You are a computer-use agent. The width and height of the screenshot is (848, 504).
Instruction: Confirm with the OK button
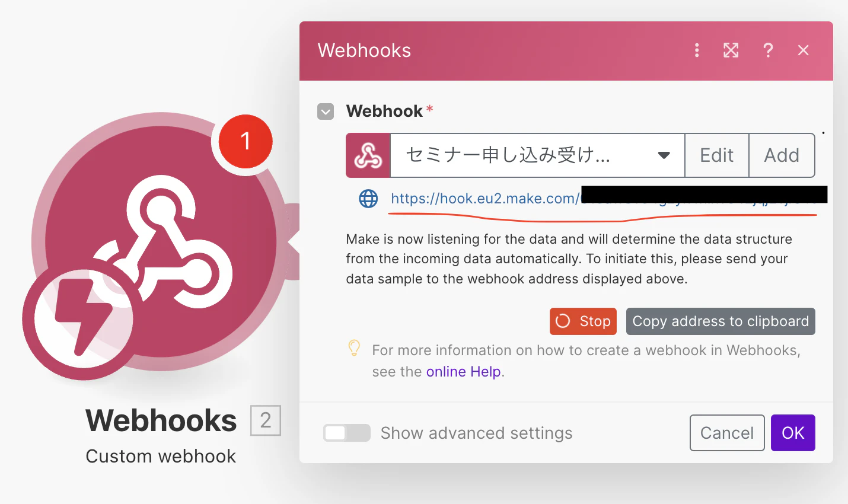coord(793,433)
